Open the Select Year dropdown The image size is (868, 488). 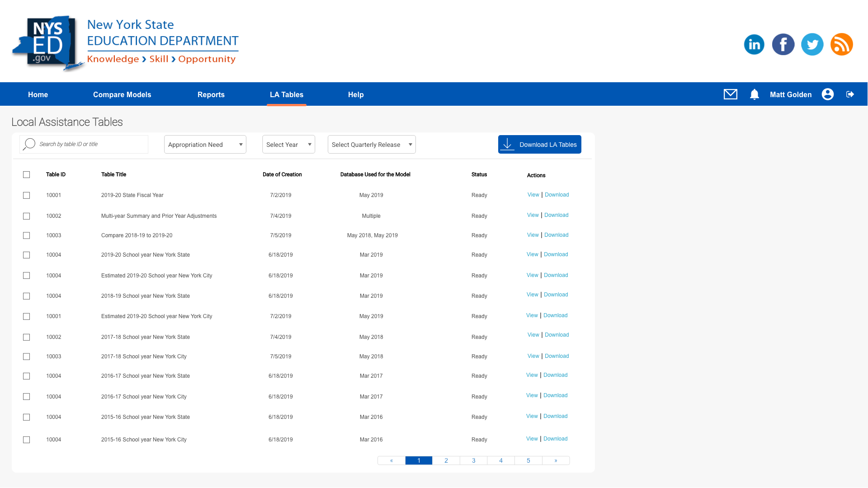[x=288, y=145]
